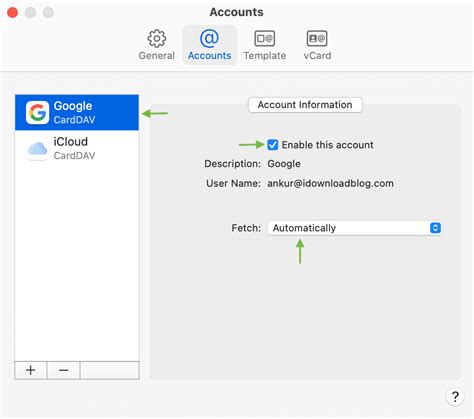Open the vCard preferences tab

coord(317,45)
